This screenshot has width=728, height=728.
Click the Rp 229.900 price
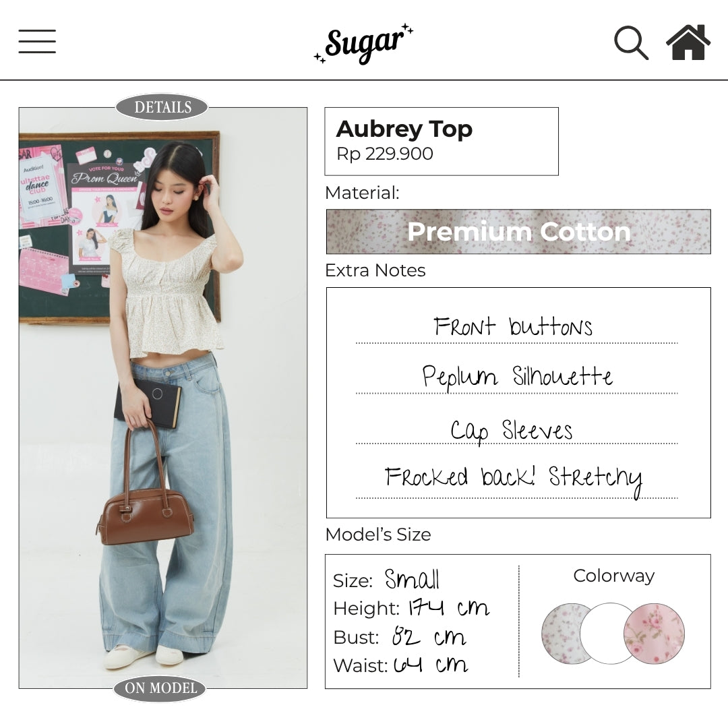click(385, 154)
